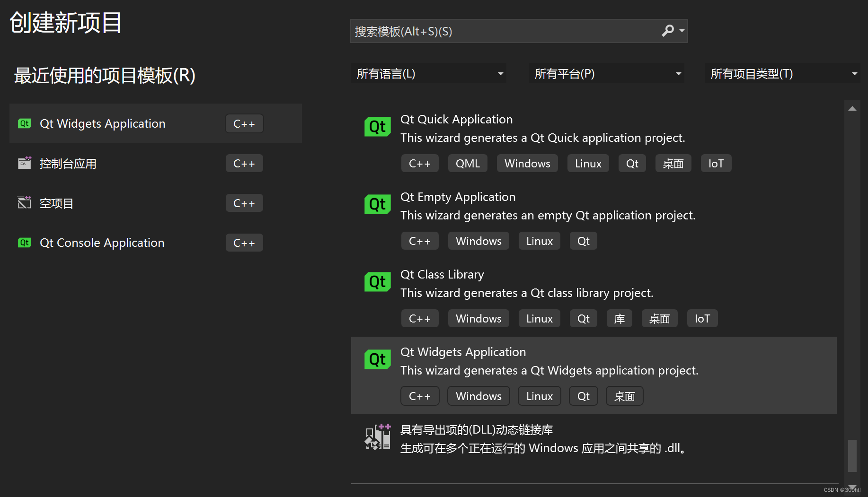Click the QML tag under Qt Quick Application

(467, 163)
